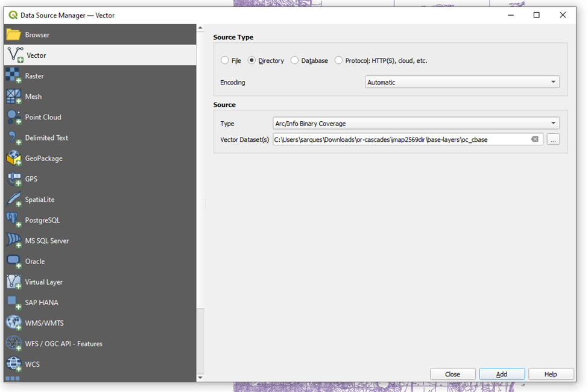The image size is (588, 392).
Task: Choose the File source type
Action: pos(224,60)
